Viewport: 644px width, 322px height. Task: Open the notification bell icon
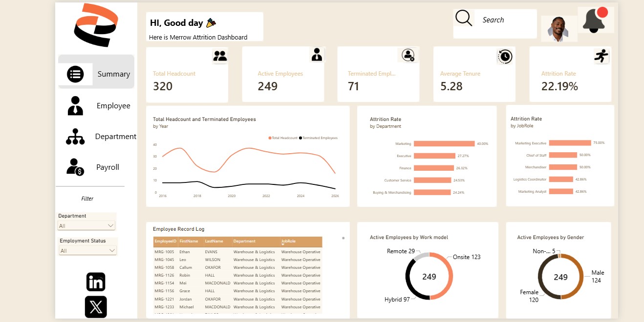pyautogui.click(x=595, y=20)
